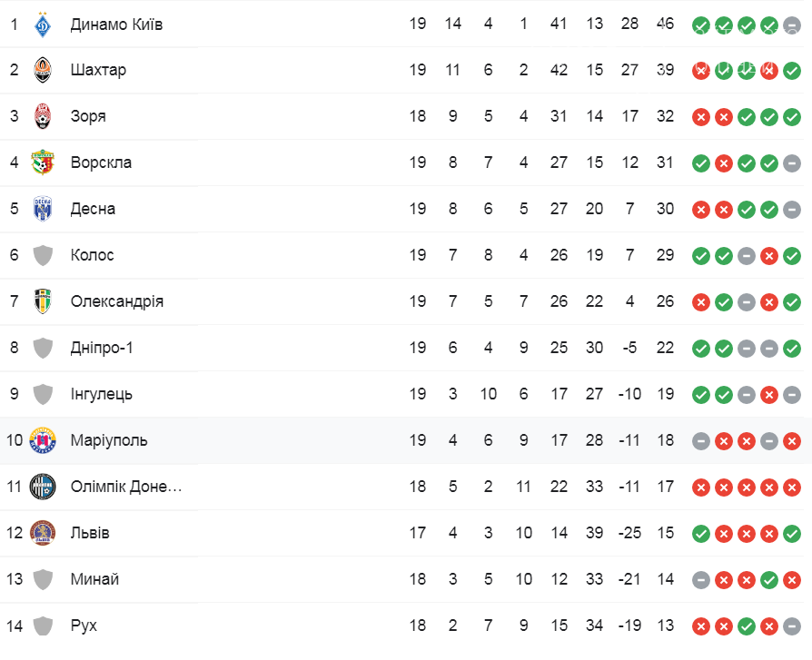The height and width of the screenshot is (660, 812).
Task: Click the Олімпік Донецьк club logo
Action: [43, 487]
